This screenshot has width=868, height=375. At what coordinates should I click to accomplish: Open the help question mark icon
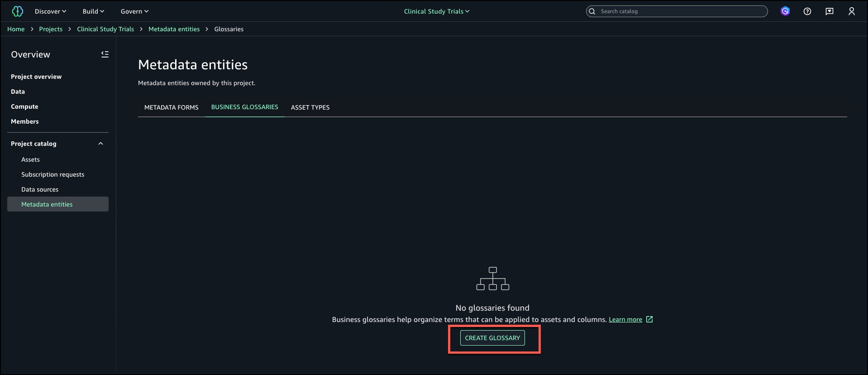(x=807, y=11)
